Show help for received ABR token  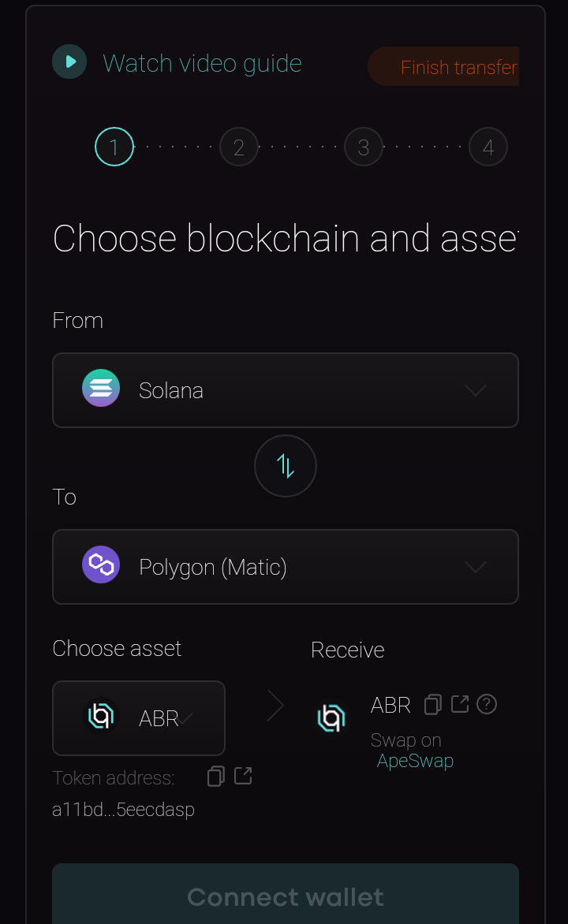(x=487, y=704)
